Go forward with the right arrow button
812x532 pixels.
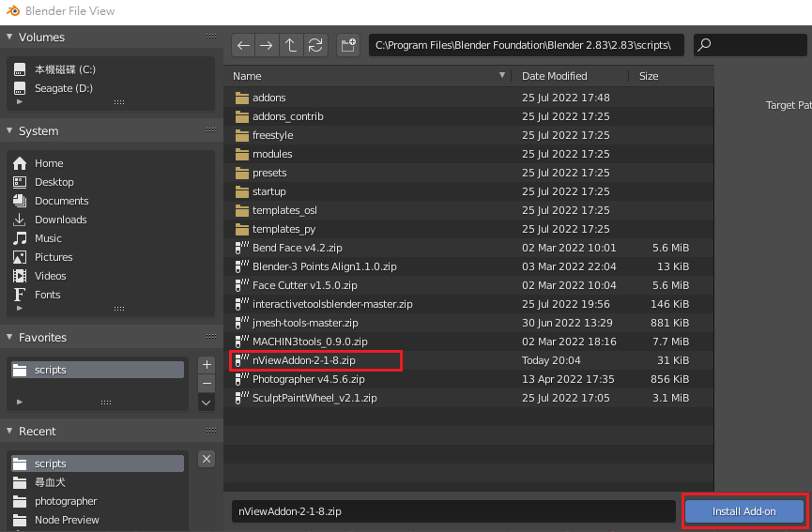click(x=267, y=46)
